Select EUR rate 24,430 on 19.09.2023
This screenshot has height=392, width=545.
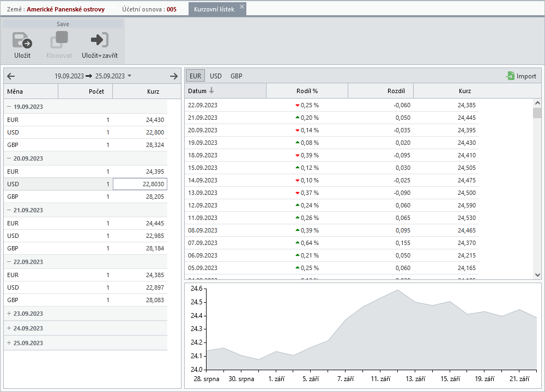155,120
